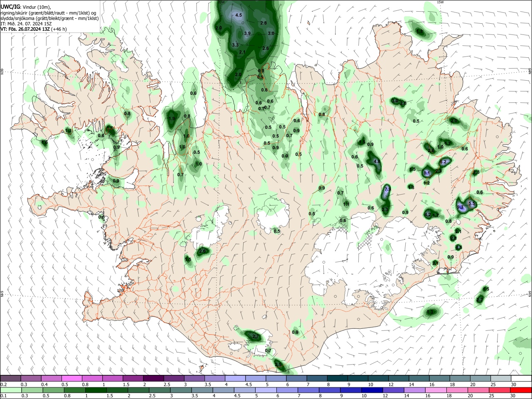Click the '3.3' precipitation value on the map

235,45
